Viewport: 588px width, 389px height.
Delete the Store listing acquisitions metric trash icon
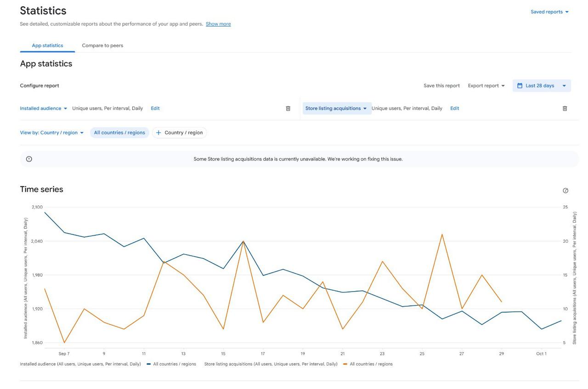pyautogui.click(x=565, y=109)
